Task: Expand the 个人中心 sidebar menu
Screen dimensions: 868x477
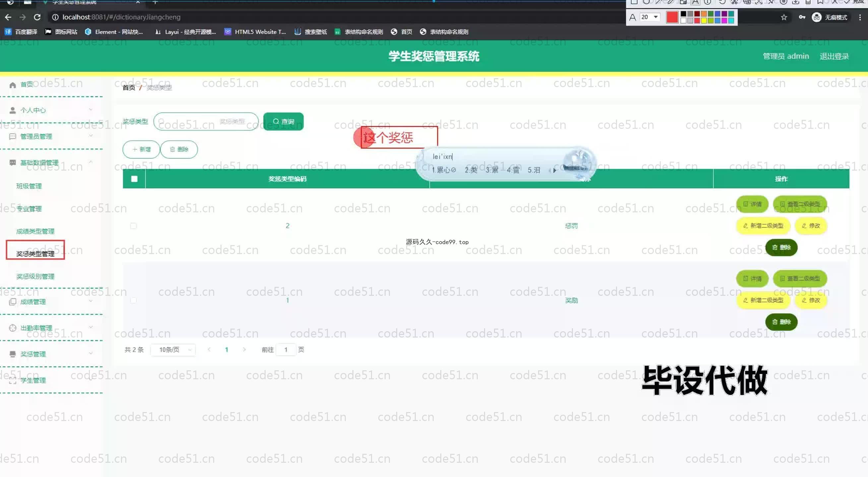Action: [x=51, y=110]
